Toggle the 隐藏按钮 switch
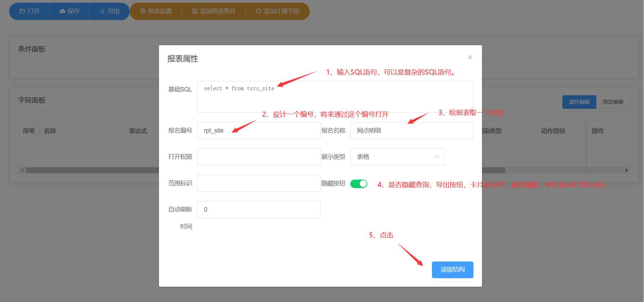Screen dimensions: 644x302 [x=359, y=184]
